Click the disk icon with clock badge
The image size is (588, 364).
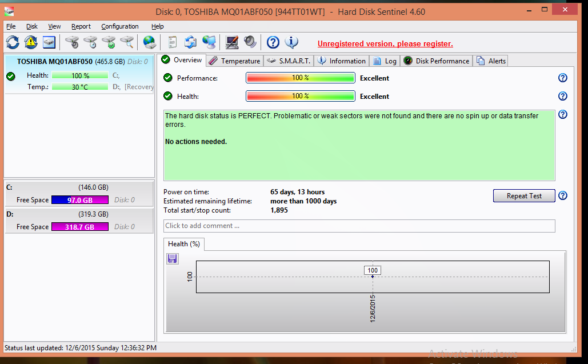click(x=90, y=42)
